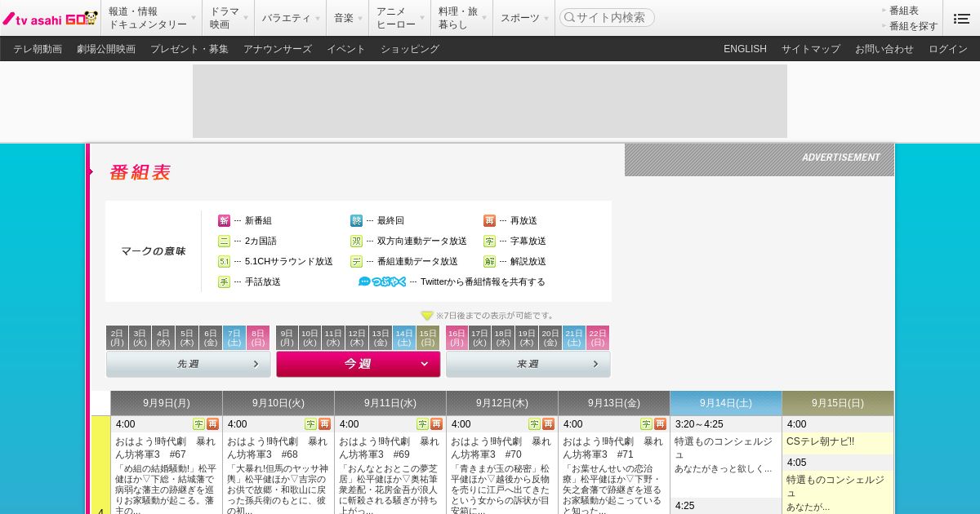Click the 字 subtitle icon on 9月9日 program
This screenshot has height=514, width=980.
coord(198,424)
